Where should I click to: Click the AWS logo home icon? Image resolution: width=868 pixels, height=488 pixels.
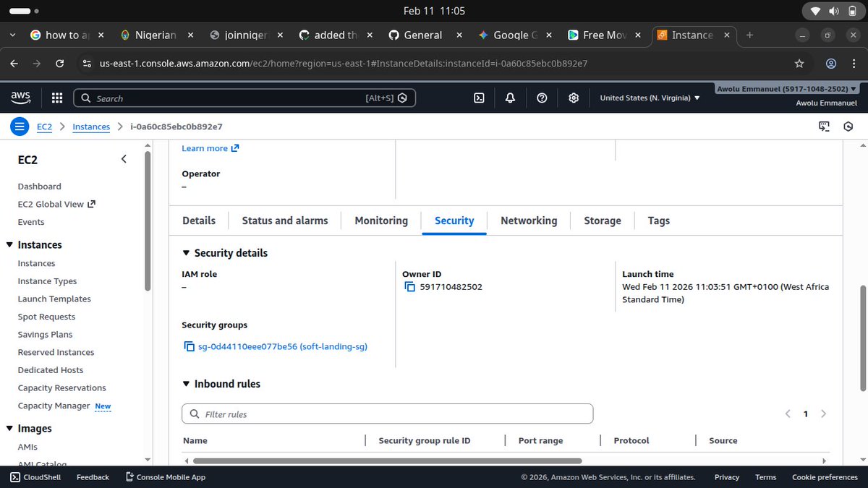click(x=20, y=98)
